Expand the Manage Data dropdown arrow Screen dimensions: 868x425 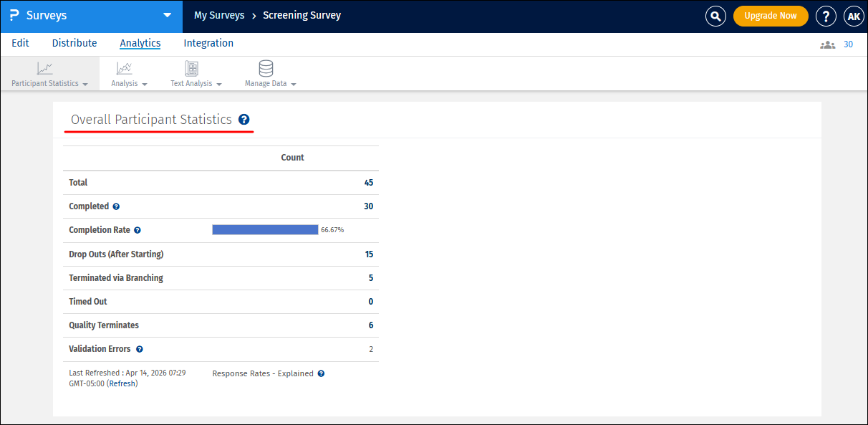click(x=294, y=84)
